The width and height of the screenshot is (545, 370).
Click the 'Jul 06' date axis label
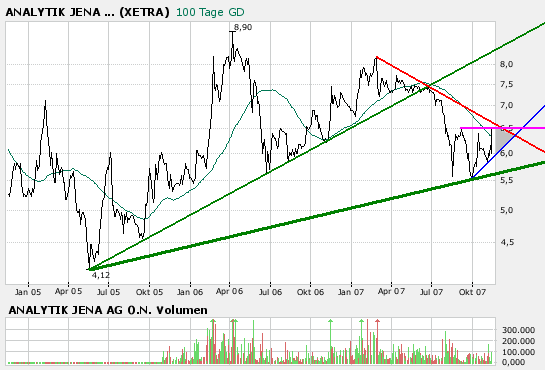270,292
